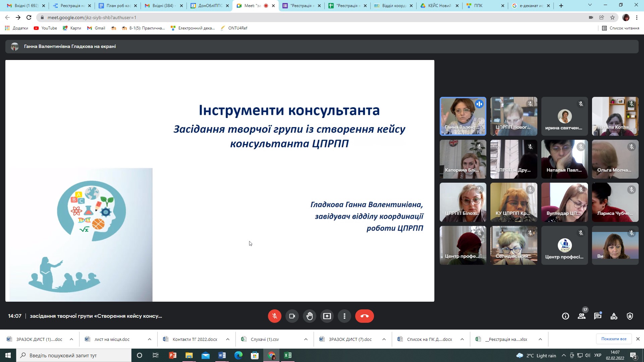
Task: Expand options for _Реестрація на...xlsx download
Action: (540, 339)
